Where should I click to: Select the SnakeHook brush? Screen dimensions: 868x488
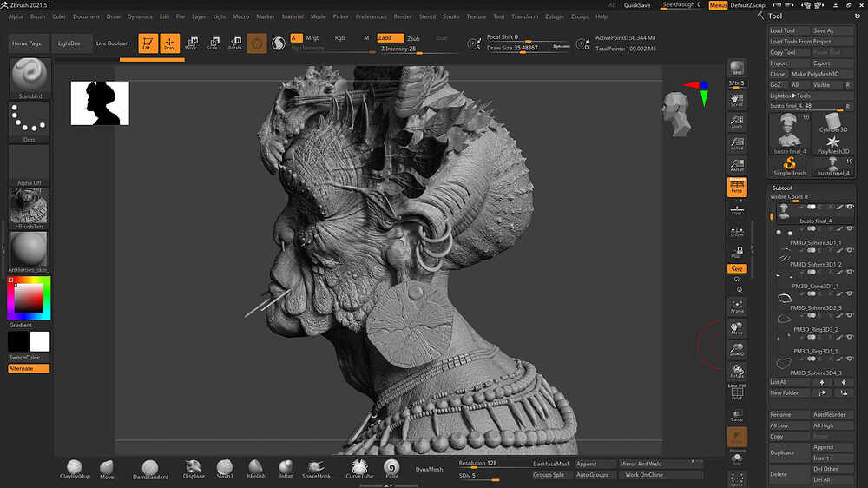(316, 469)
